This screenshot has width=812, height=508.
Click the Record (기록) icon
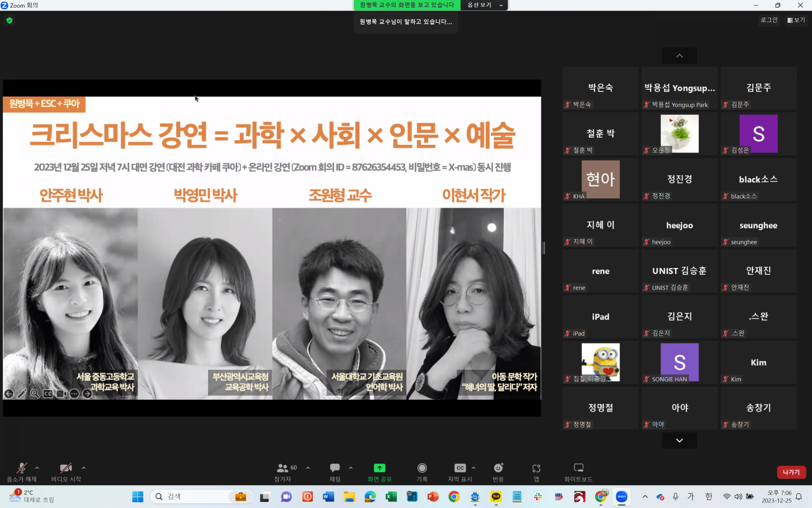click(422, 468)
